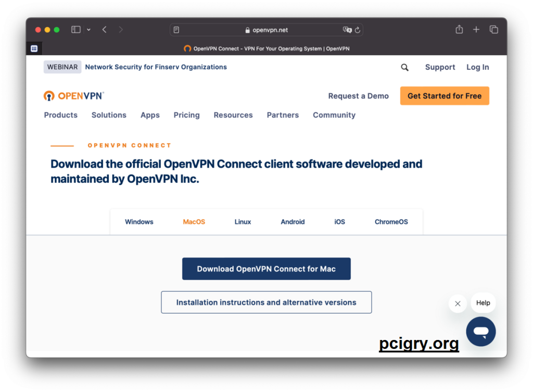Viewport: 533px width, 392px height.
Task: Open the Reader view icon in address bar
Action: 176,30
